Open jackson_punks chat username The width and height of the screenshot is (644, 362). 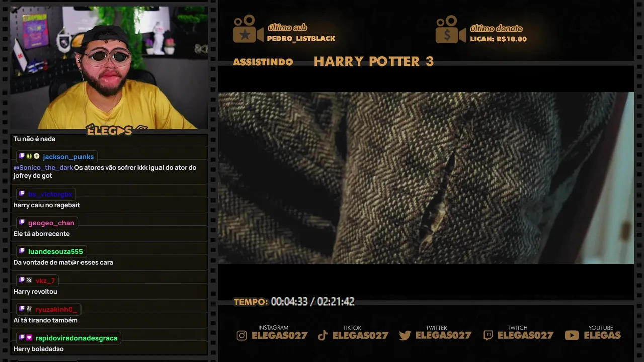68,157
